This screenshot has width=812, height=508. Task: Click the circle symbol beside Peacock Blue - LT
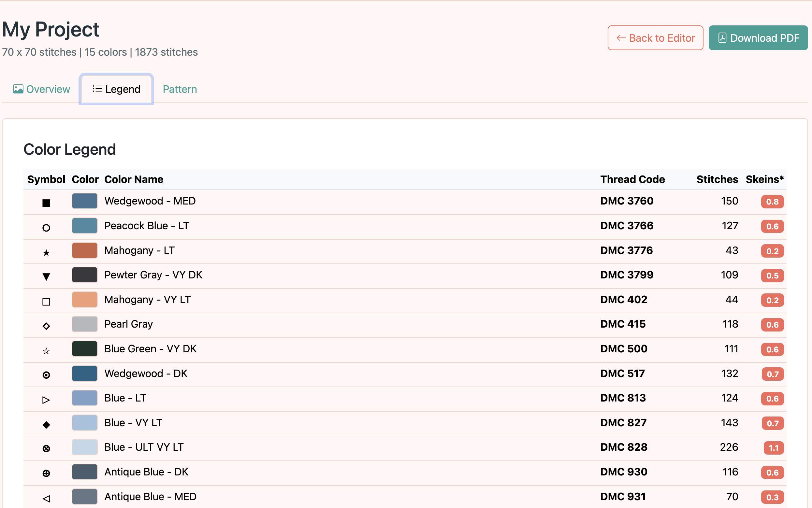[46, 227]
